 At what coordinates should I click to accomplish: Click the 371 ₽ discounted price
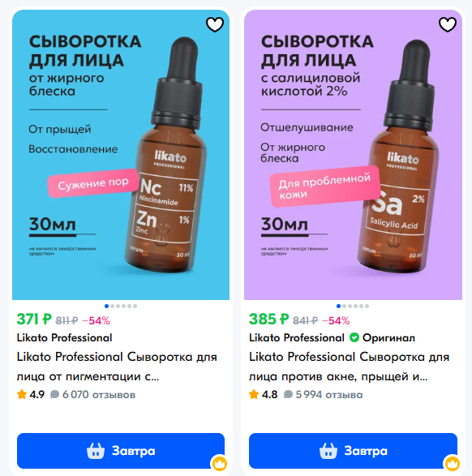point(34,319)
